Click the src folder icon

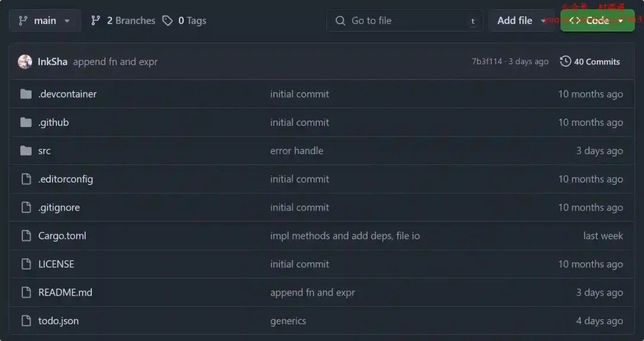tap(26, 151)
